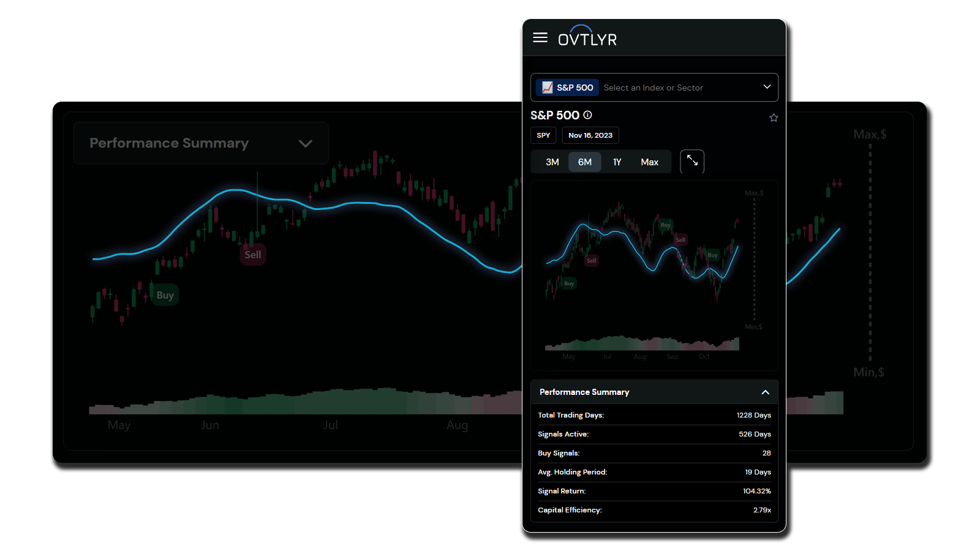Click the 'Aug' axis label in the mobile chart

(639, 356)
